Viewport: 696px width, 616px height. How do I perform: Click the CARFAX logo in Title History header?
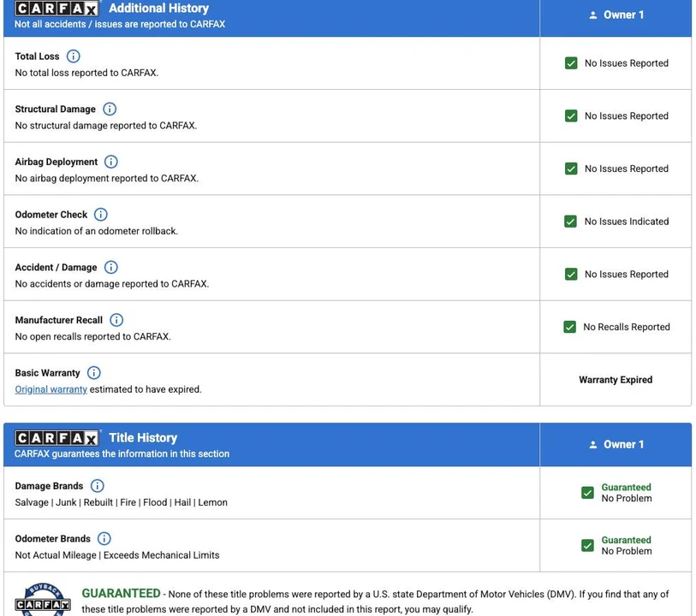coord(57,438)
